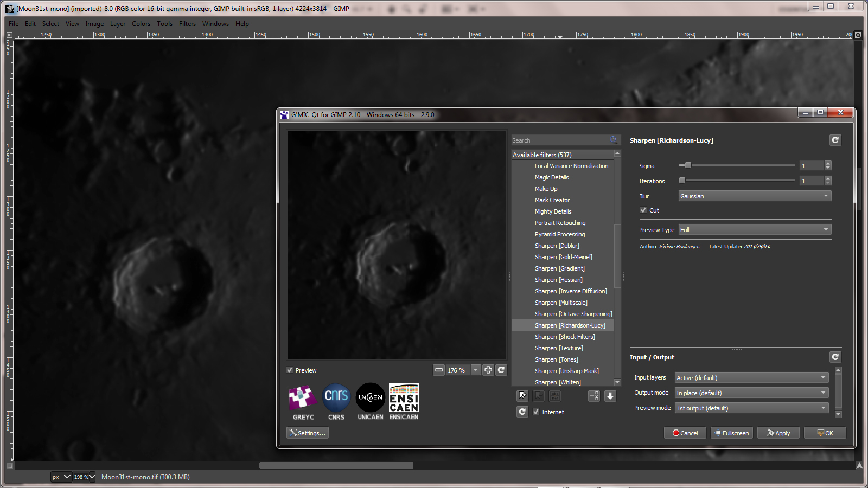Reset the Richardson-Lucy filter parameters

click(835, 140)
